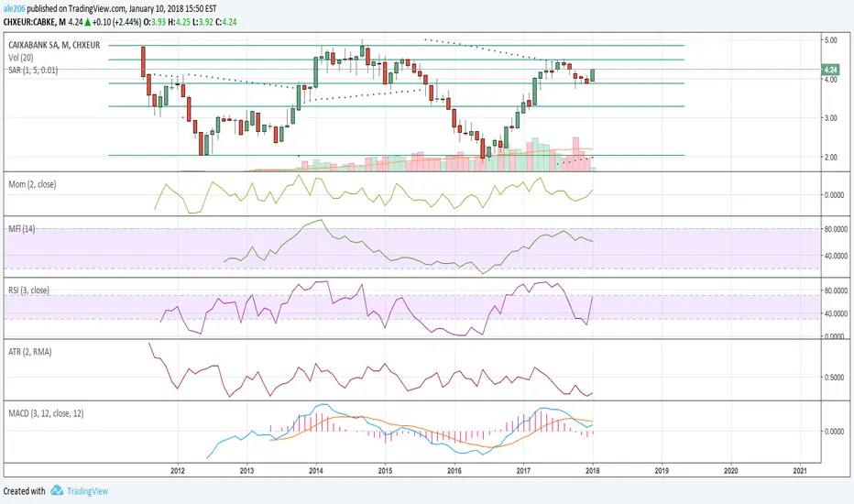The height and width of the screenshot is (504, 854).
Task: Click the TradingView logo icon in footer
Action: (x=57, y=490)
